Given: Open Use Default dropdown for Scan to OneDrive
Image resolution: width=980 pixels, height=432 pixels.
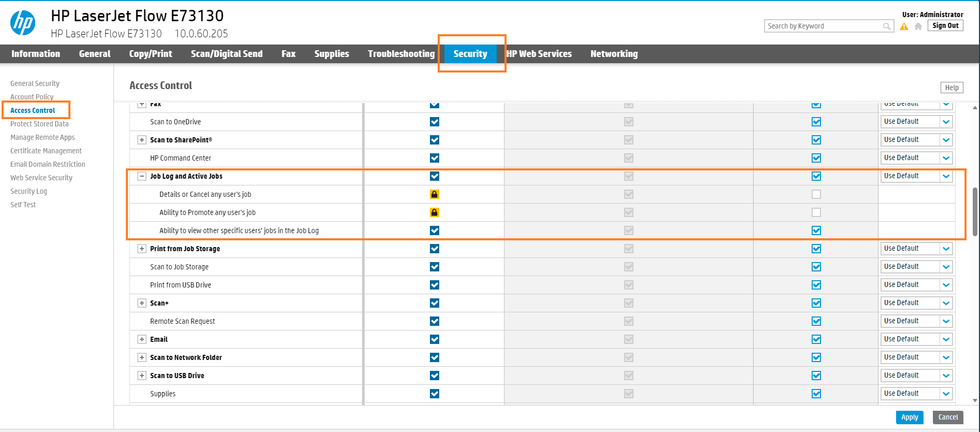Looking at the screenshot, I should click(x=917, y=122).
